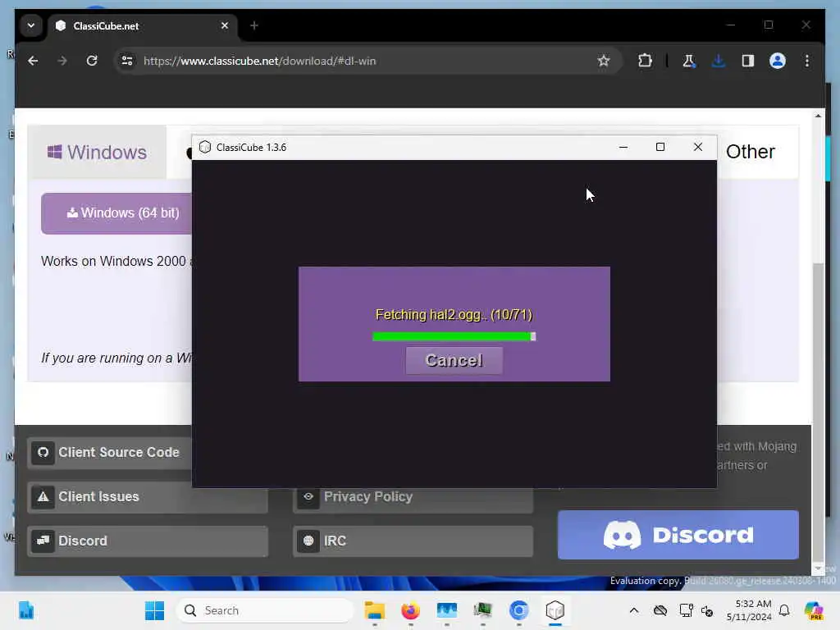The width and height of the screenshot is (840, 630).
Task: Click the network tray icon
Action: point(687,610)
